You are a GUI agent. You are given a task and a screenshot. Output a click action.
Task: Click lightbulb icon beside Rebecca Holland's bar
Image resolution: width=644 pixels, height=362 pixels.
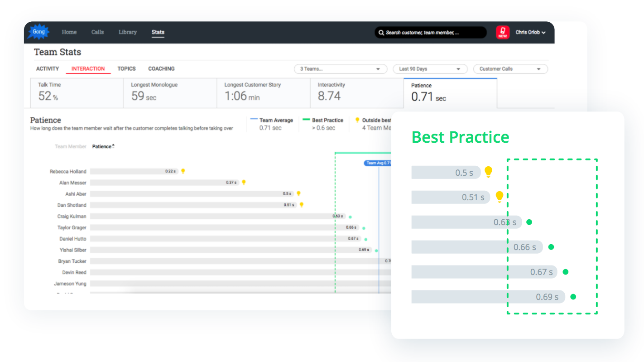coord(183,171)
